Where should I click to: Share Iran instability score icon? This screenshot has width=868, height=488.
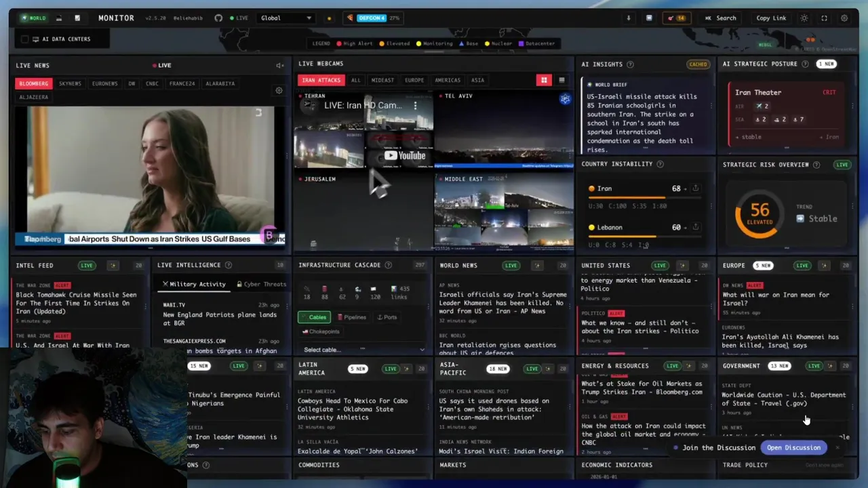(x=695, y=188)
